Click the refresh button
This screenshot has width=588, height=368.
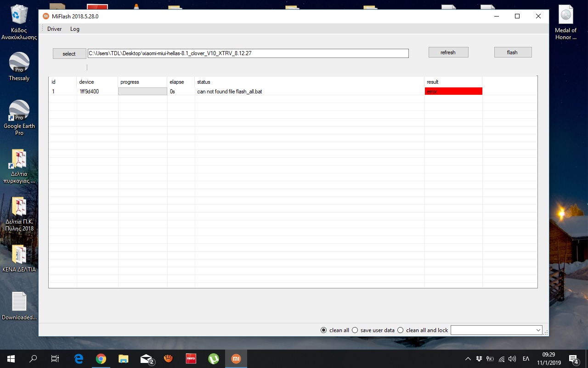(448, 52)
